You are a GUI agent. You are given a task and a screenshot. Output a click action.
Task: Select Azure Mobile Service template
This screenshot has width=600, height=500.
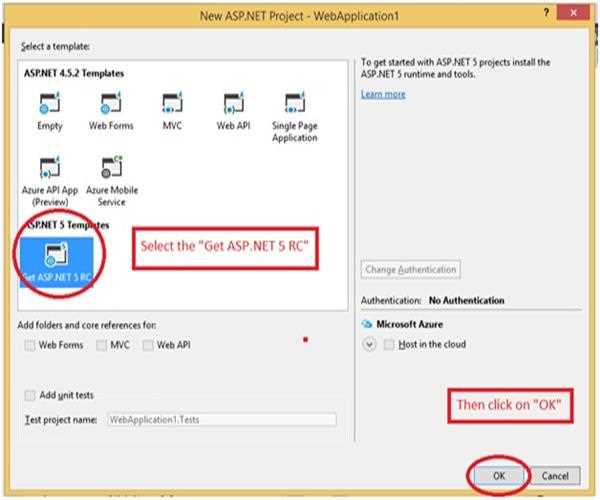click(111, 170)
